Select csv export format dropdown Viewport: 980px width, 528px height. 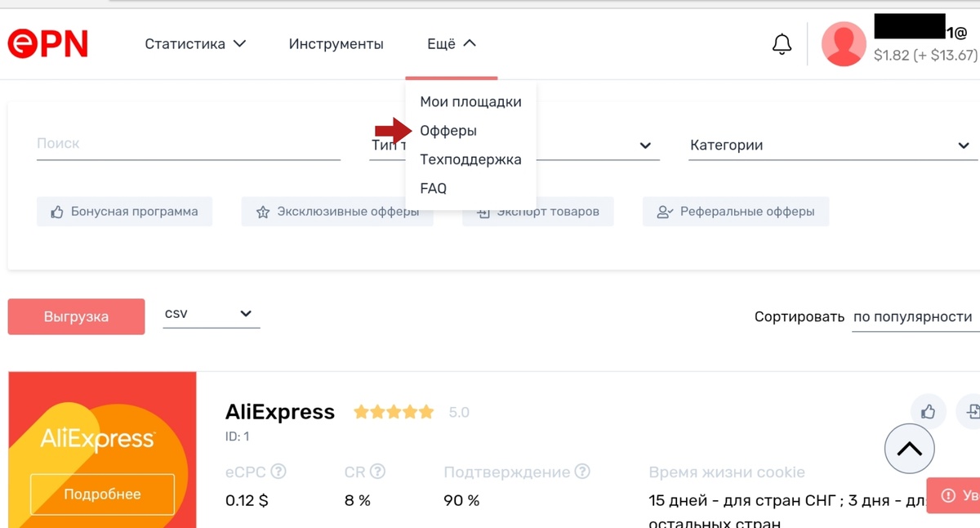[x=211, y=314]
